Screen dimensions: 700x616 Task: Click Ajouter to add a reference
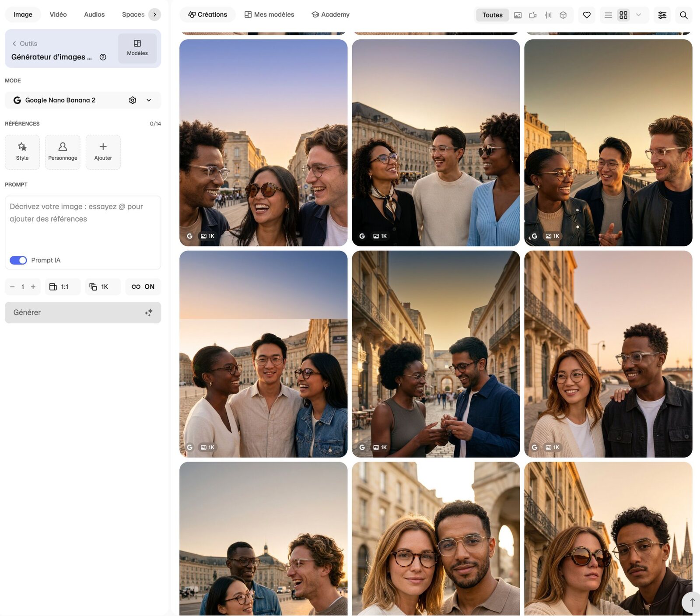pos(103,152)
